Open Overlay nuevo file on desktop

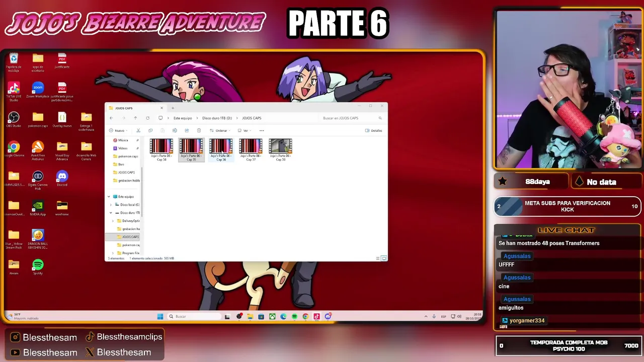point(62,120)
